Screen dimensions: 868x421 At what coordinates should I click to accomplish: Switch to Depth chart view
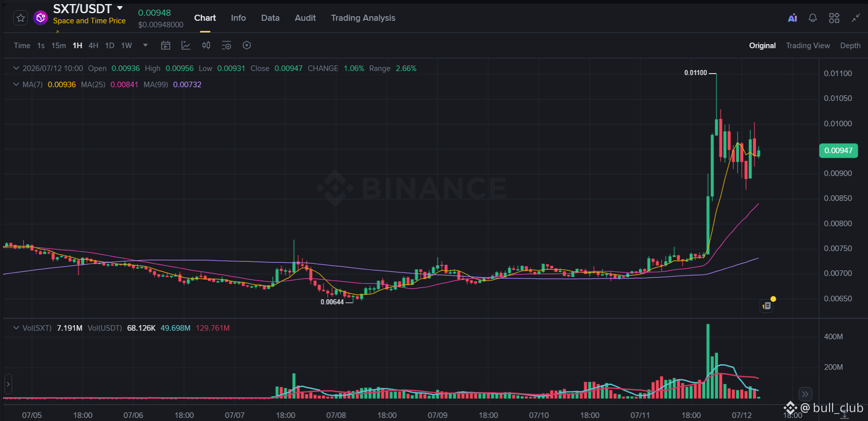click(x=850, y=46)
